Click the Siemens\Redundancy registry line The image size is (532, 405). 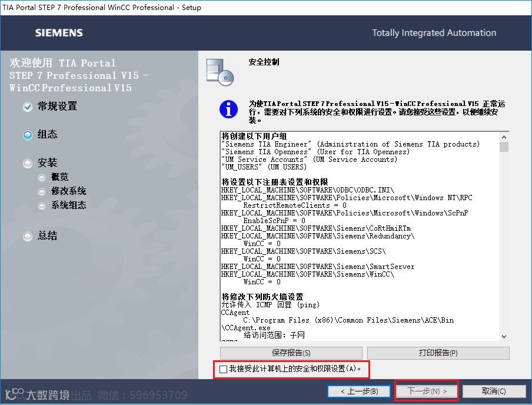click(318, 236)
